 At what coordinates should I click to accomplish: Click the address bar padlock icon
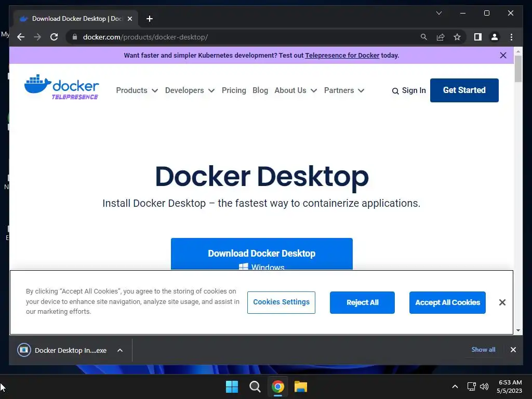[x=75, y=37]
